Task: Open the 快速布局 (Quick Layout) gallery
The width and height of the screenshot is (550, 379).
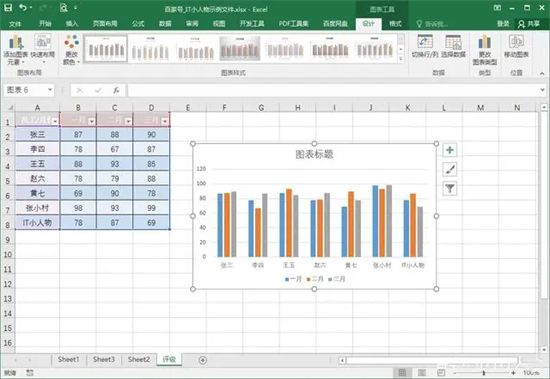Action: tap(42, 49)
